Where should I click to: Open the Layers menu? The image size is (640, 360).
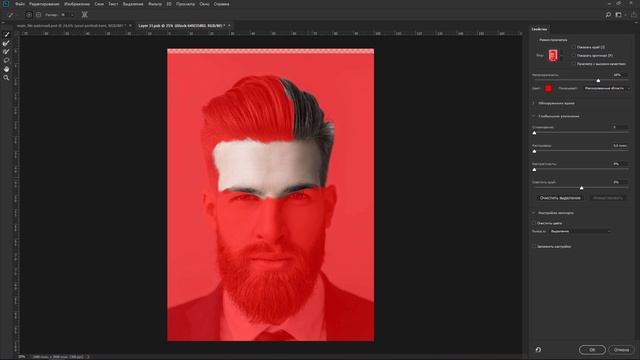[x=99, y=4]
